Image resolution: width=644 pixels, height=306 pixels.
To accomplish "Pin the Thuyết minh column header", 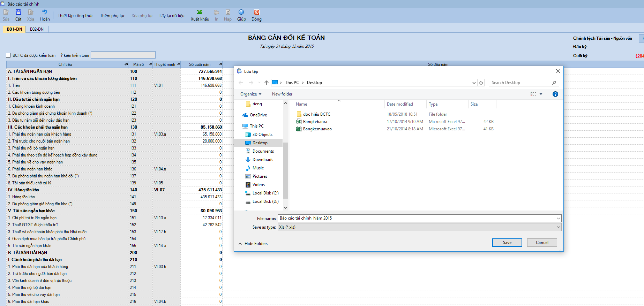I will point(179,64).
